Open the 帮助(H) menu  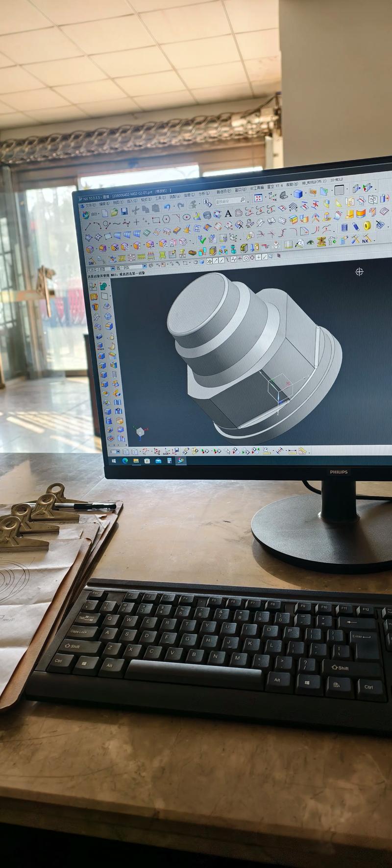tap(291, 185)
